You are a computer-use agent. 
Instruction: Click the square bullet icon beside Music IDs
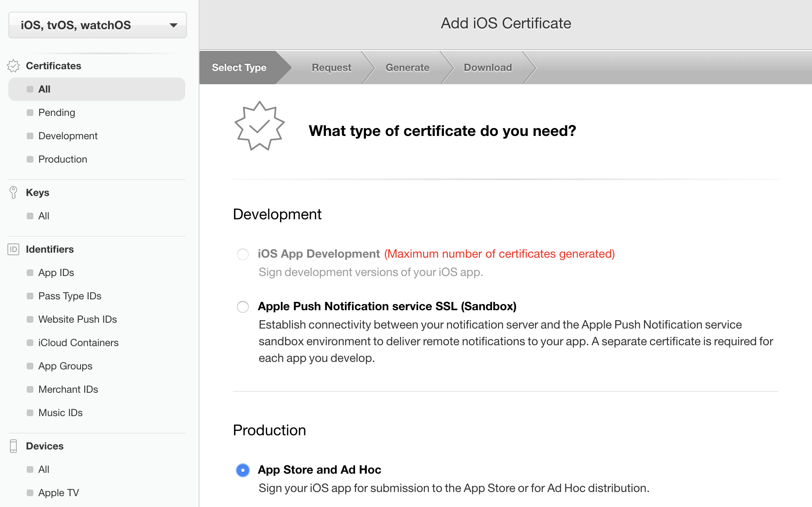pos(29,412)
